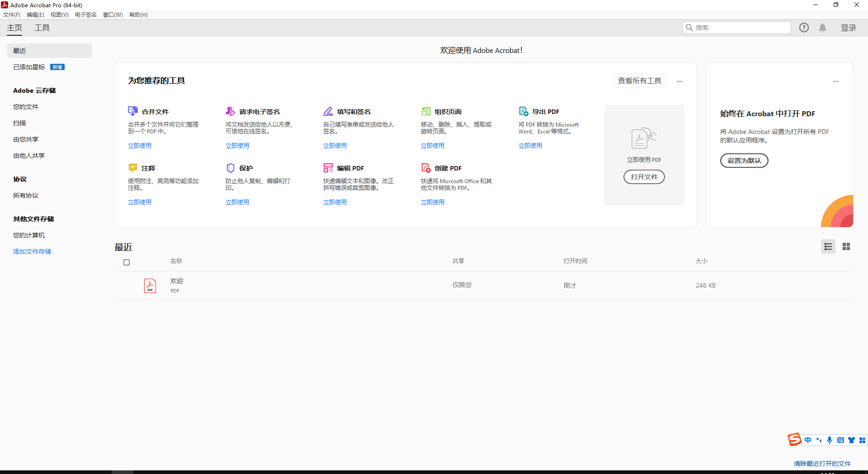
Task: Click the 请求电子签名 tool icon
Action: [x=230, y=111]
